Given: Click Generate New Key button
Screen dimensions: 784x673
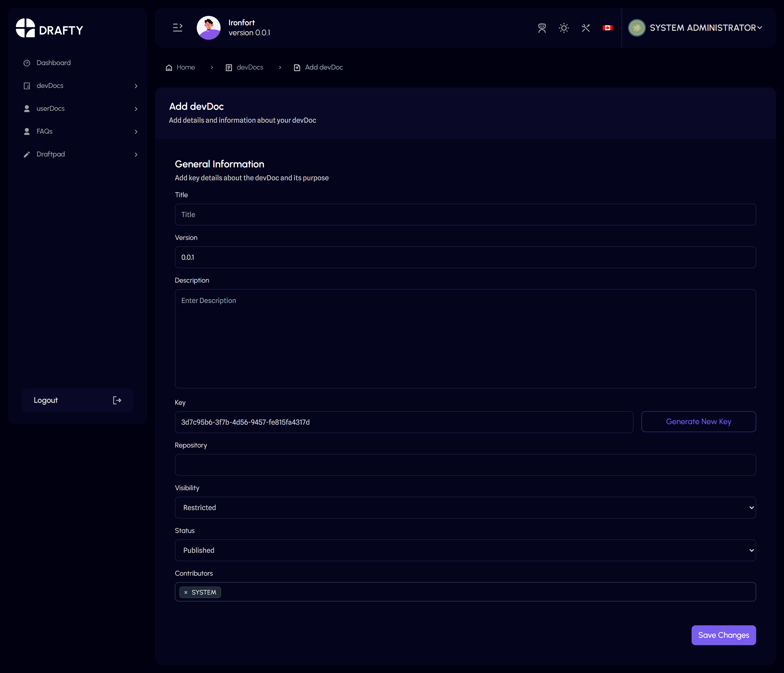Looking at the screenshot, I should pyautogui.click(x=698, y=422).
